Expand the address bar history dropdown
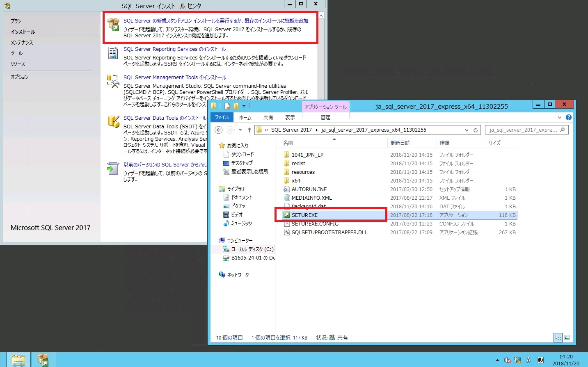The width and height of the screenshot is (588, 367). pyautogui.click(x=467, y=130)
